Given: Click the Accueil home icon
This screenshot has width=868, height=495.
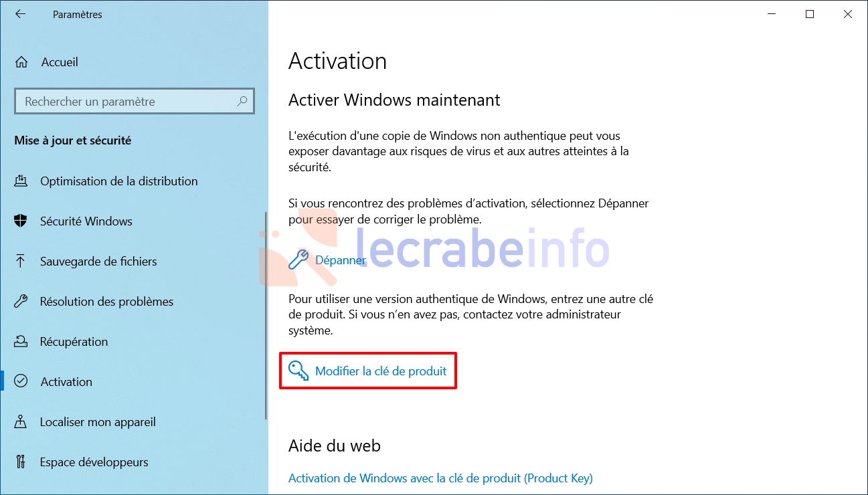Looking at the screenshot, I should [x=21, y=62].
